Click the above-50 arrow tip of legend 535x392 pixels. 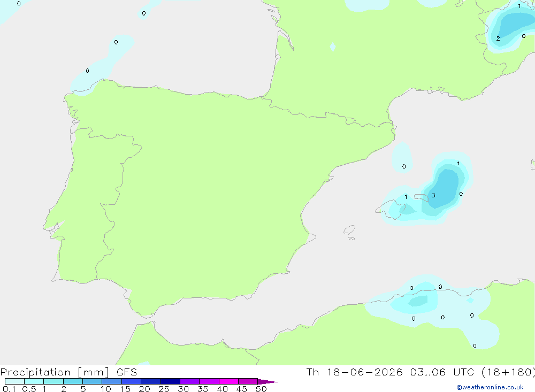tap(267, 381)
